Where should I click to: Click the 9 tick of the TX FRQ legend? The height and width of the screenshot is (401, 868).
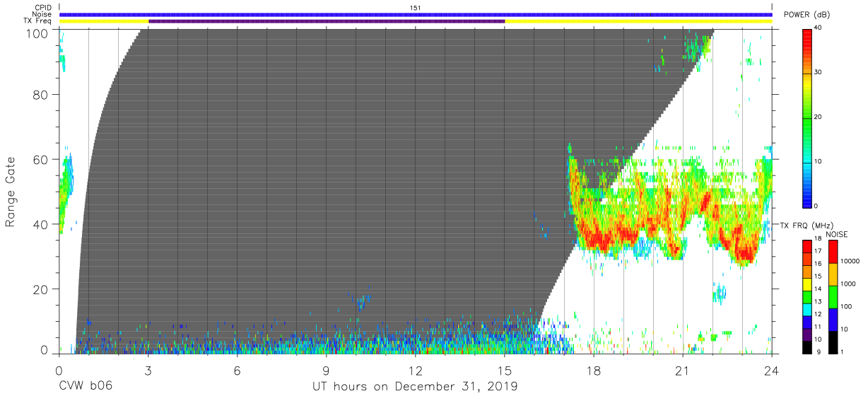tap(819, 352)
